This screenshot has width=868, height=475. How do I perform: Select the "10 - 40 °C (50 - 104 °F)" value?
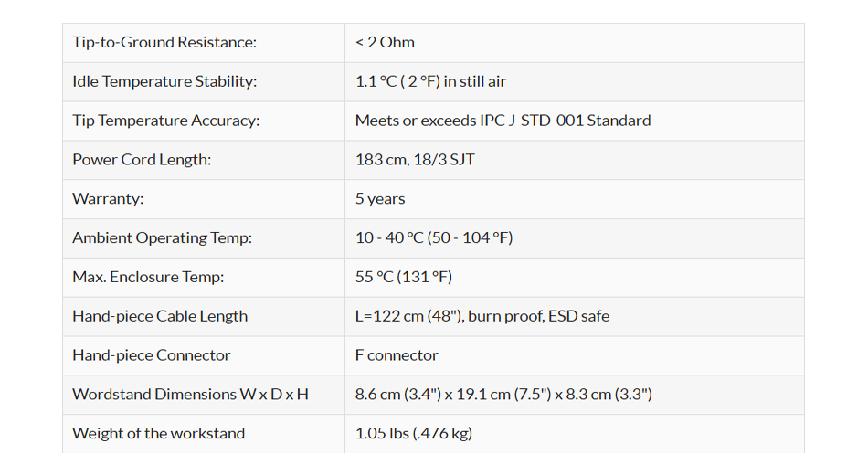coord(434,238)
